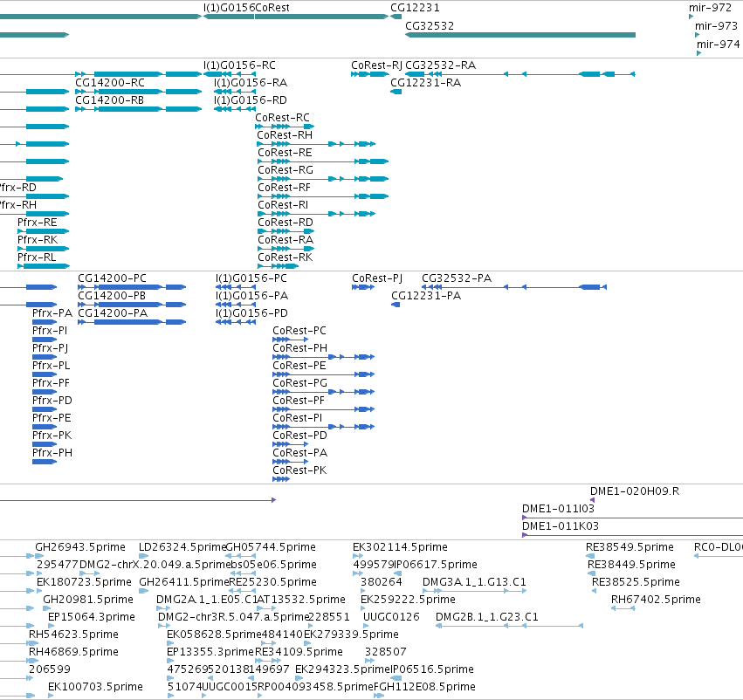Click the Pfrx-RE transcript label

pyautogui.click(x=37, y=223)
